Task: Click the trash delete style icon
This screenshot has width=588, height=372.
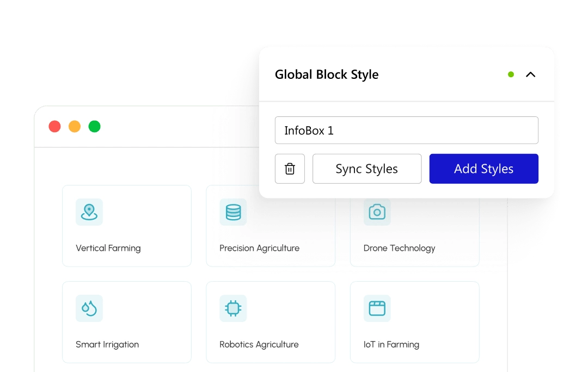Action: pyautogui.click(x=290, y=169)
